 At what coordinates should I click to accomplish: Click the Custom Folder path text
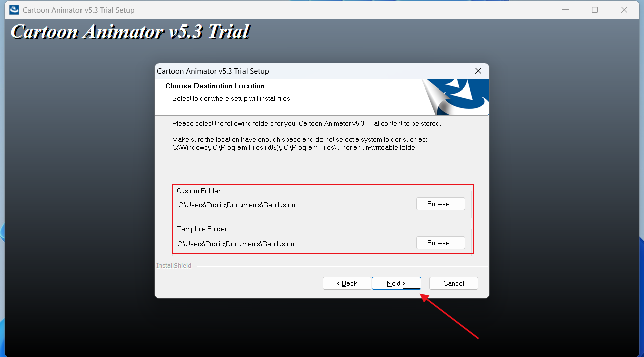pyautogui.click(x=236, y=205)
